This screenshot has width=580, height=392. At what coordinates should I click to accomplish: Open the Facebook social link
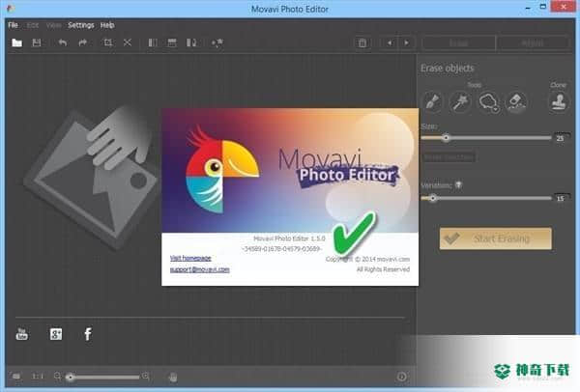(x=88, y=334)
